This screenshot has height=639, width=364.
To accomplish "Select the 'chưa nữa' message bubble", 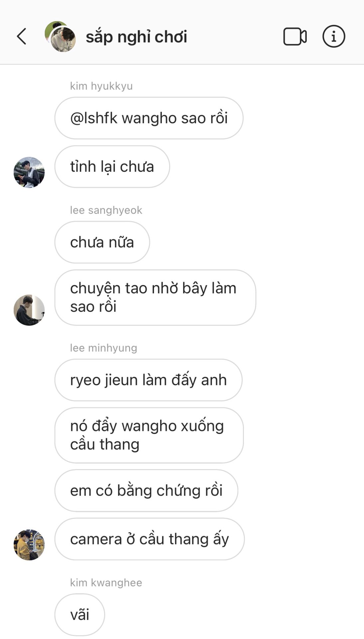I will click(102, 242).
